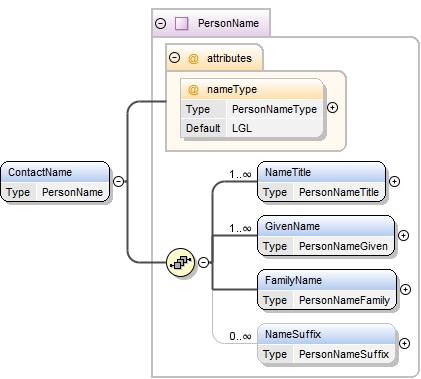Click the 1..∞ cardinality beside NameTitle

click(x=240, y=174)
